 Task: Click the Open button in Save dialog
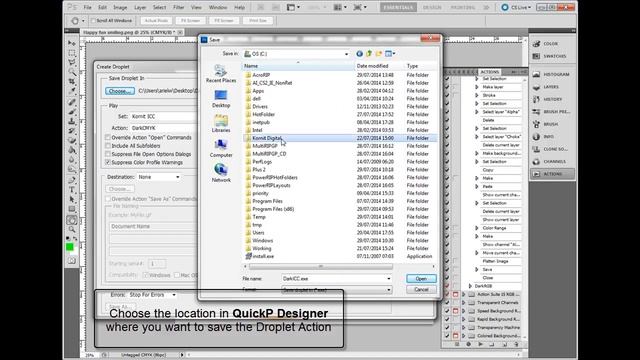[421, 279]
